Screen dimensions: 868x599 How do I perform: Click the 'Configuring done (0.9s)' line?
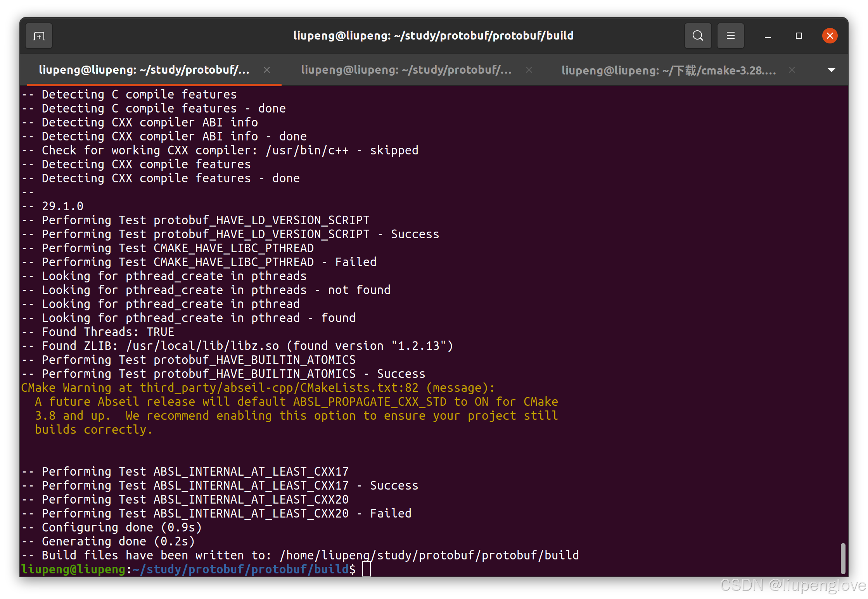(112, 527)
